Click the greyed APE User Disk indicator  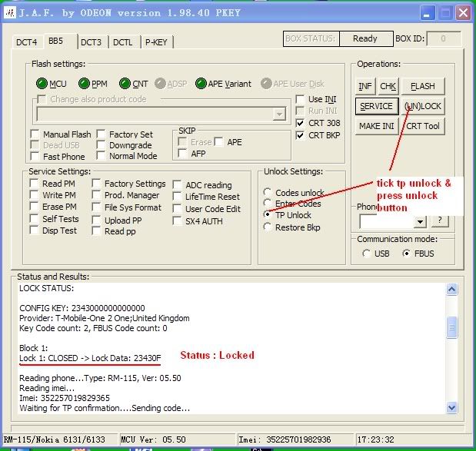point(266,84)
